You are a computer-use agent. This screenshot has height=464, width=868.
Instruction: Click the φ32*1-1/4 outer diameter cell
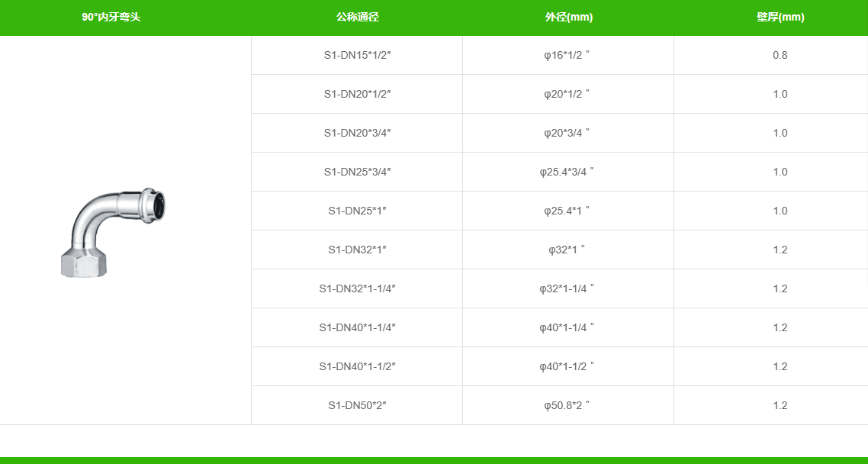pyautogui.click(x=567, y=288)
